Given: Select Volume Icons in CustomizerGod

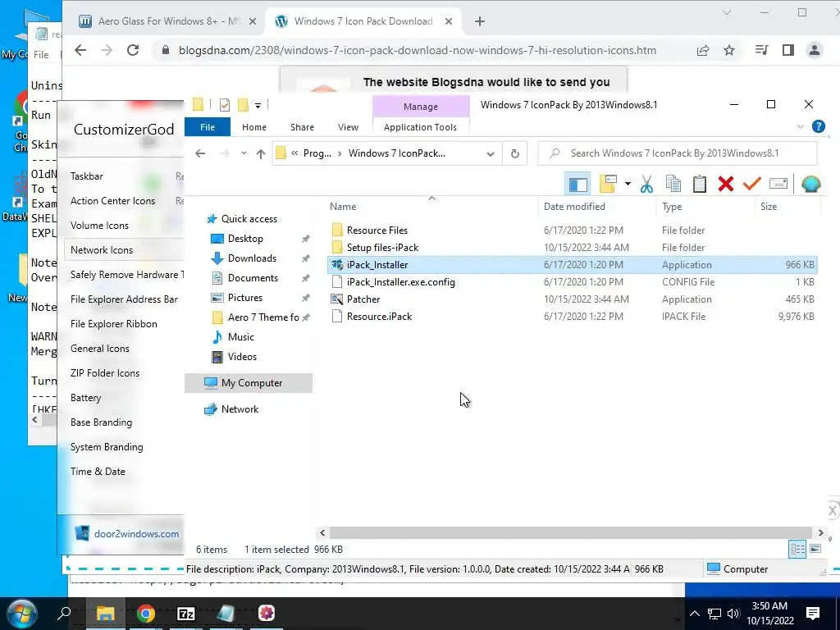Looking at the screenshot, I should coord(99,226).
